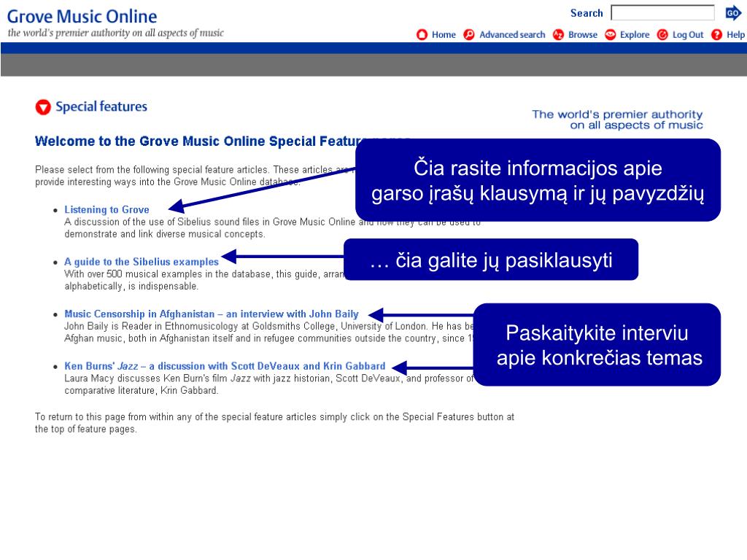747x560 pixels.
Task: Click the Help question mark icon
Action: [716, 35]
